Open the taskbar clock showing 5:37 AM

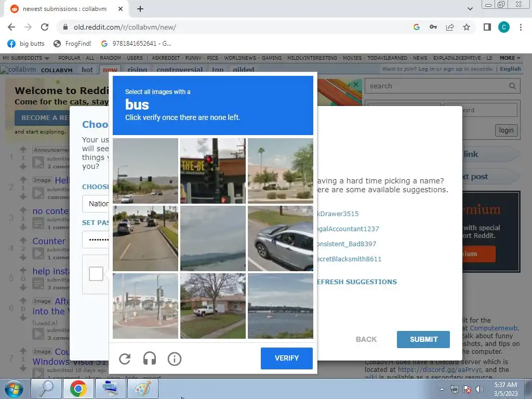coord(506,389)
